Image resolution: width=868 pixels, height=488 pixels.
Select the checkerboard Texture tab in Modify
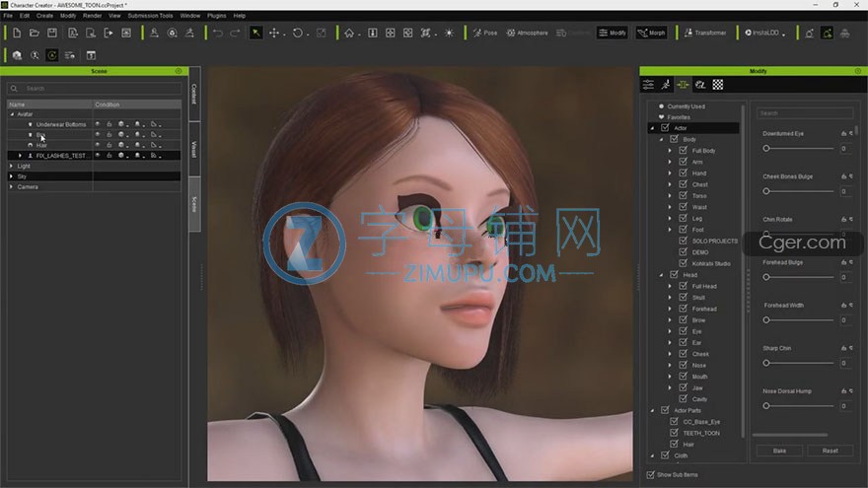click(718, 85)
